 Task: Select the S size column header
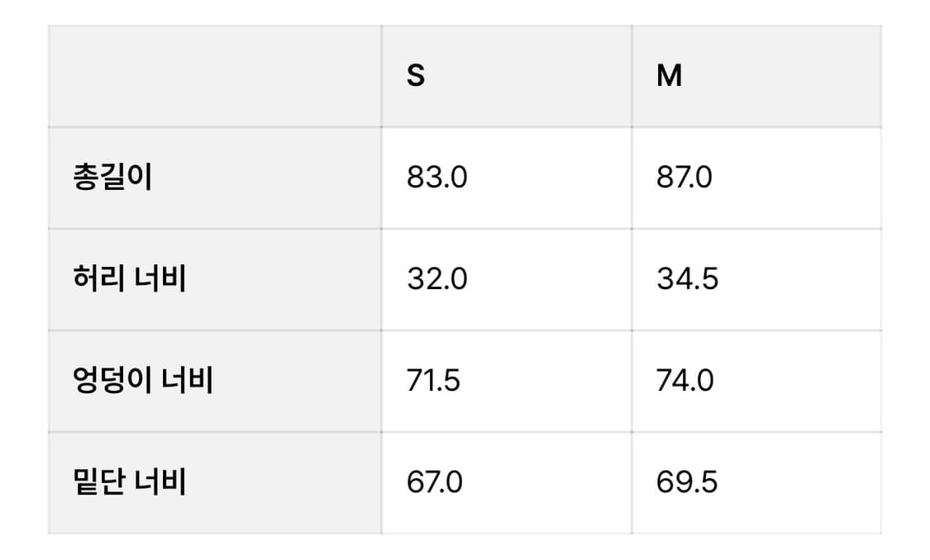507,77
